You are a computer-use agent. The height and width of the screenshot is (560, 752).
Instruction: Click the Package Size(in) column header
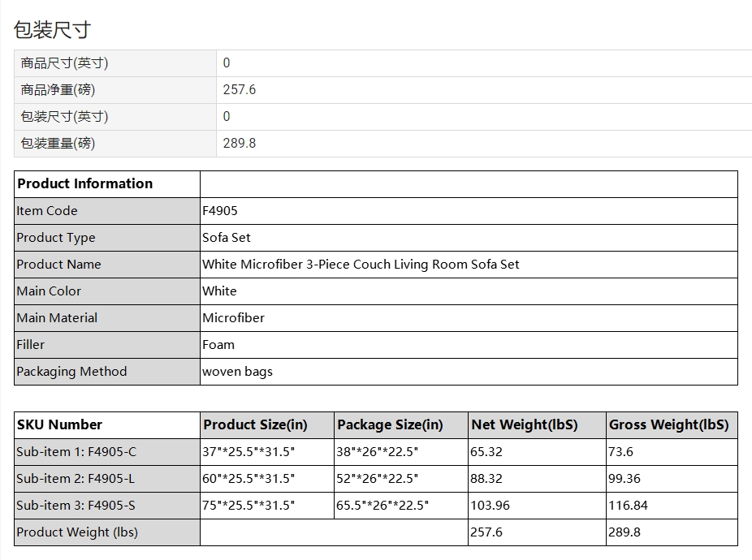pos(390,424)
